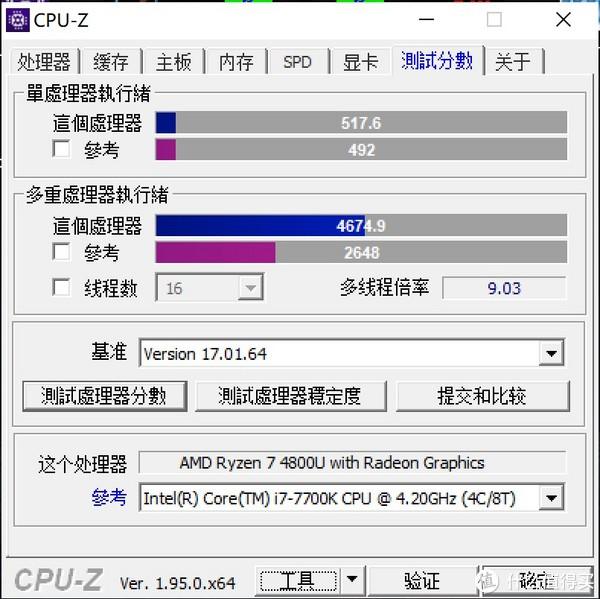Click the 測試處理器穩定度 button
600x599 pixels.
[291, 396]
